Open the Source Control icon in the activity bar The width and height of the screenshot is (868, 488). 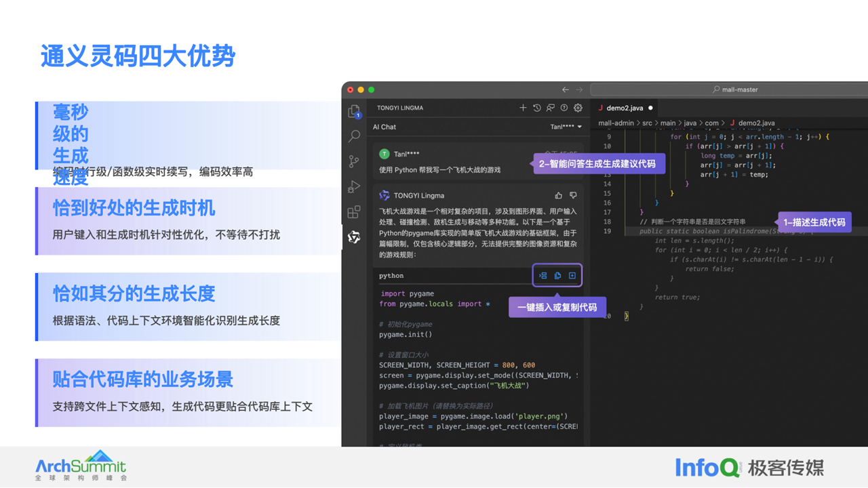click(x=354, y=161)
